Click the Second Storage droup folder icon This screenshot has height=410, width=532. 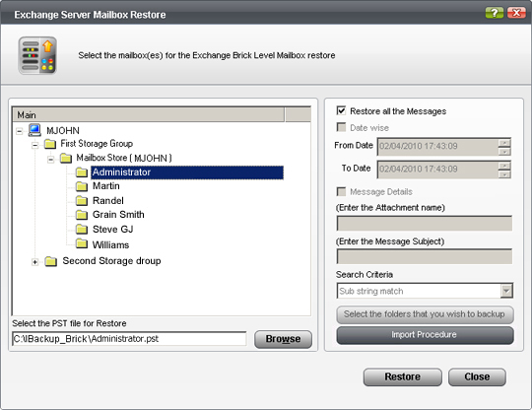(51, 261)
